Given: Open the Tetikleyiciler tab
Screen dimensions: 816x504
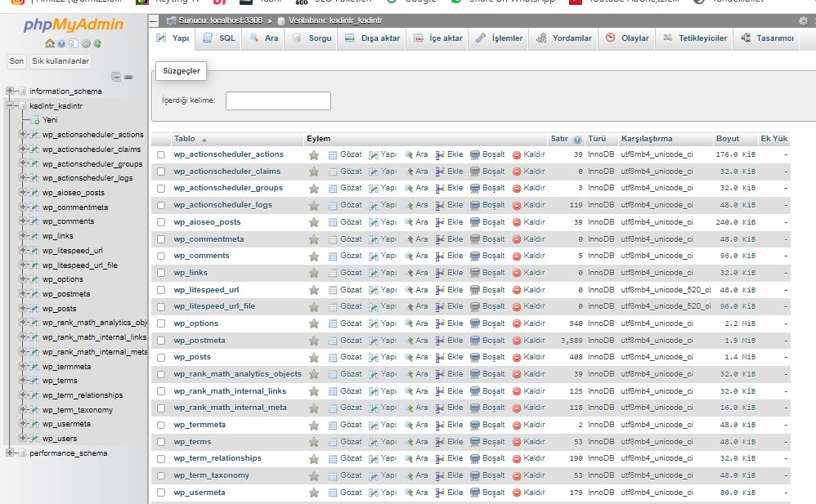Looking at the screenshot, I should click(x=695, y=38).
